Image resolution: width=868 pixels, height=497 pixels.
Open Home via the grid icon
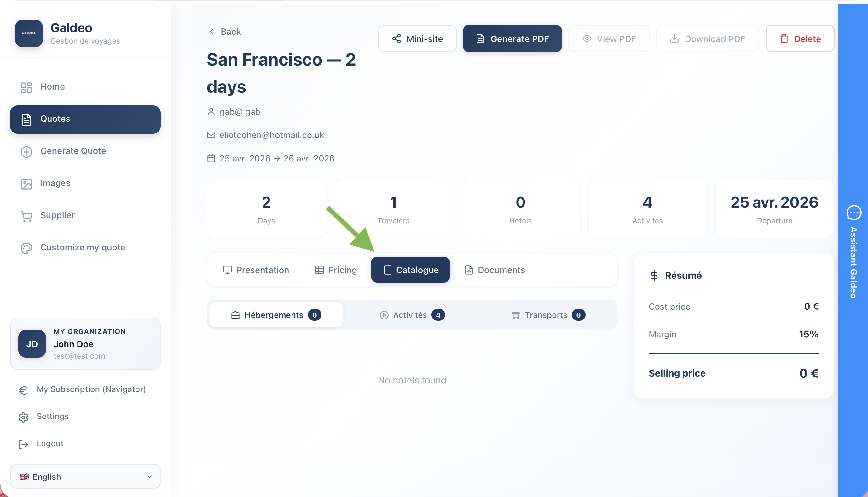[x=26, y=87]
